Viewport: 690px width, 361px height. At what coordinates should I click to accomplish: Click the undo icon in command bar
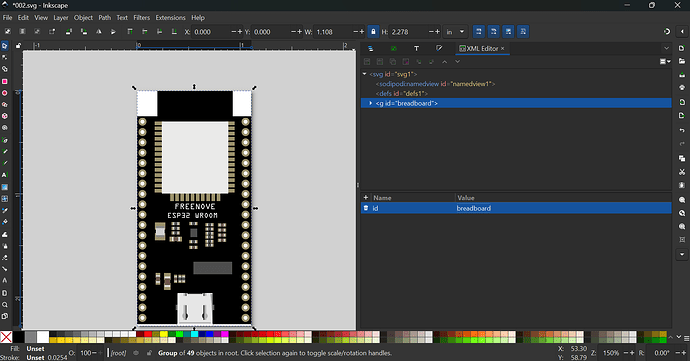(x=682, y=130)
